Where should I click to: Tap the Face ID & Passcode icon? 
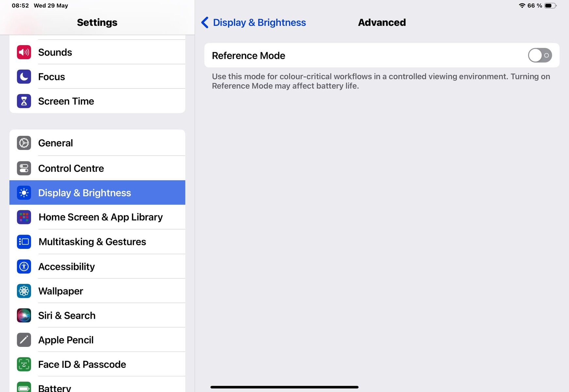coord(24,365)
